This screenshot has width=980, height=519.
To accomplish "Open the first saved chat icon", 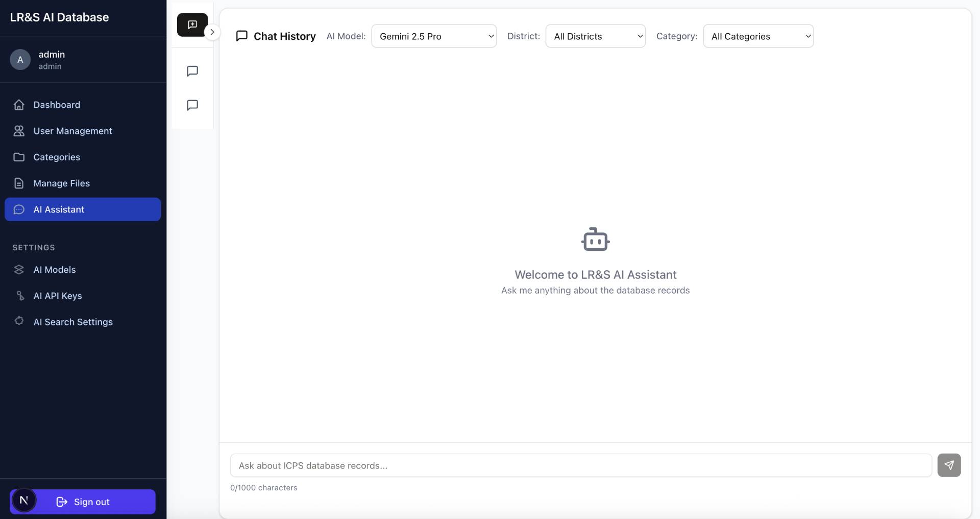I will (192, 71).
